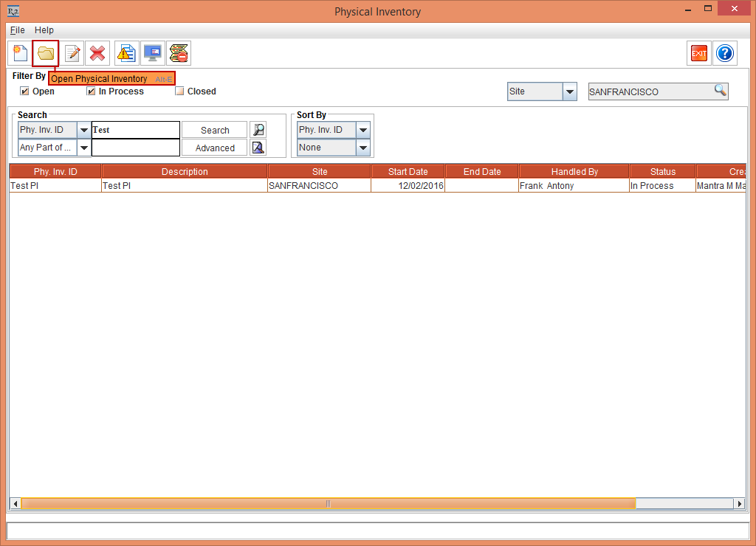Open help with the question mark icon

[x=725, y=53]
